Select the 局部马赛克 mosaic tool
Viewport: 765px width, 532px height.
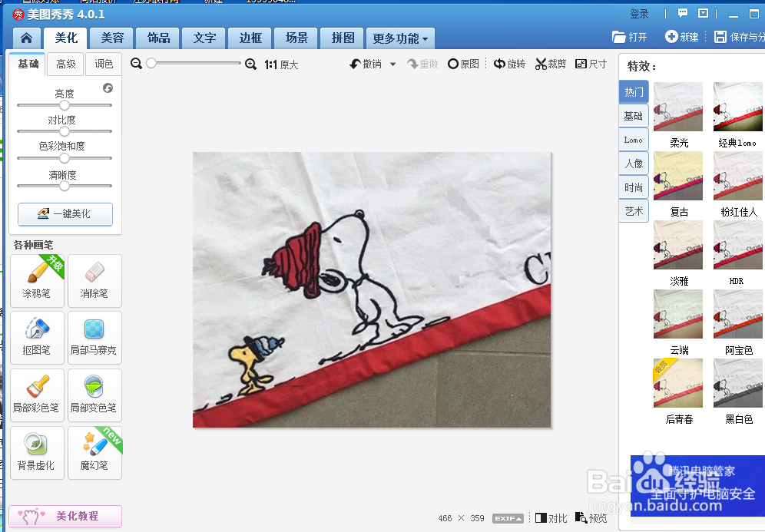point(94,338)
